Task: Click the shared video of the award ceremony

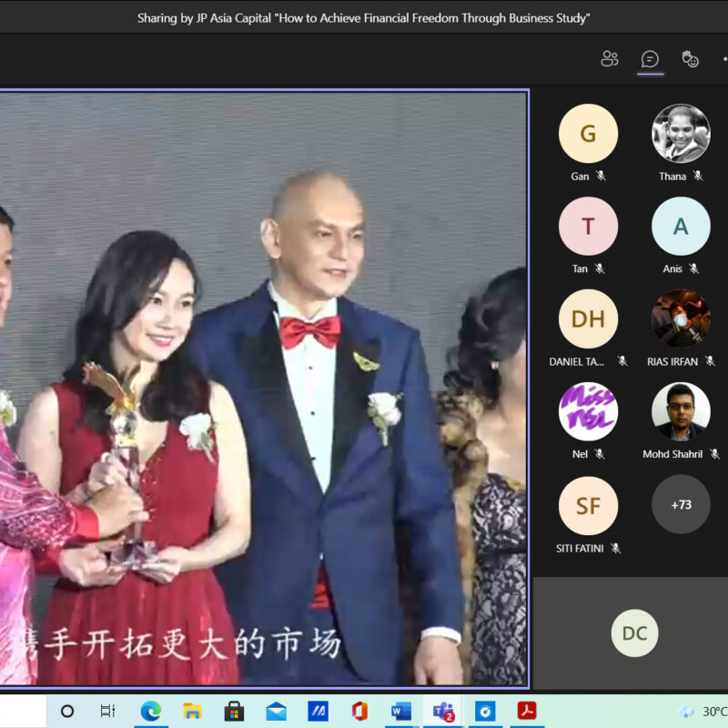Action: point(264,389)
